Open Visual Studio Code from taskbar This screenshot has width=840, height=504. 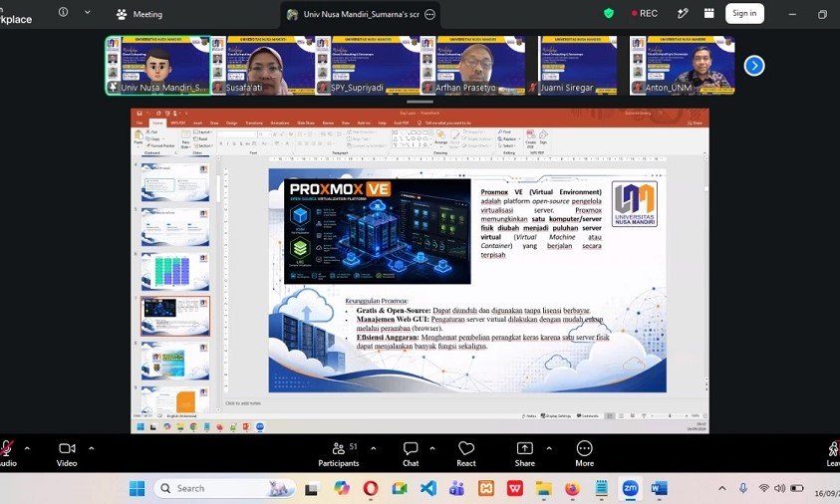coord(428,488)
